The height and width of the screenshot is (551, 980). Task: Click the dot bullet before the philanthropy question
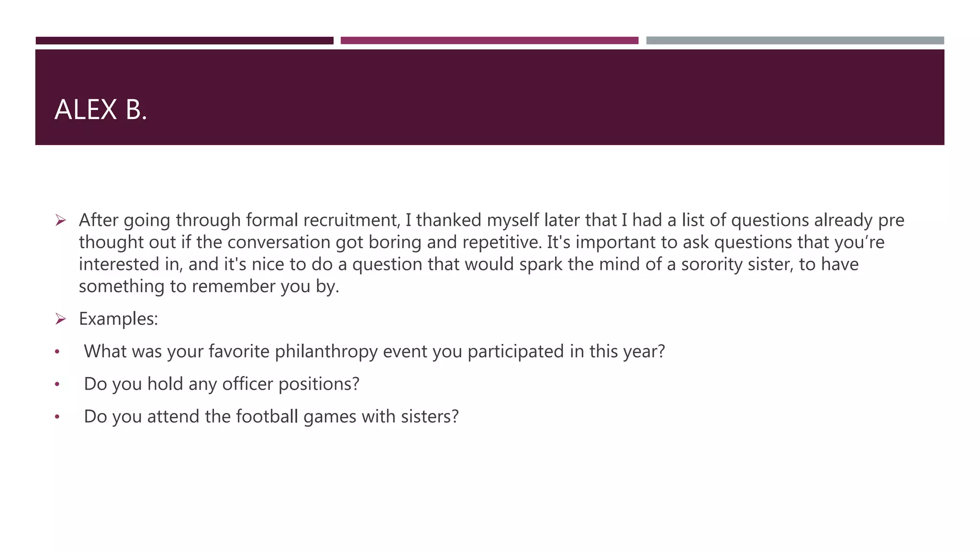pos(57,352)
